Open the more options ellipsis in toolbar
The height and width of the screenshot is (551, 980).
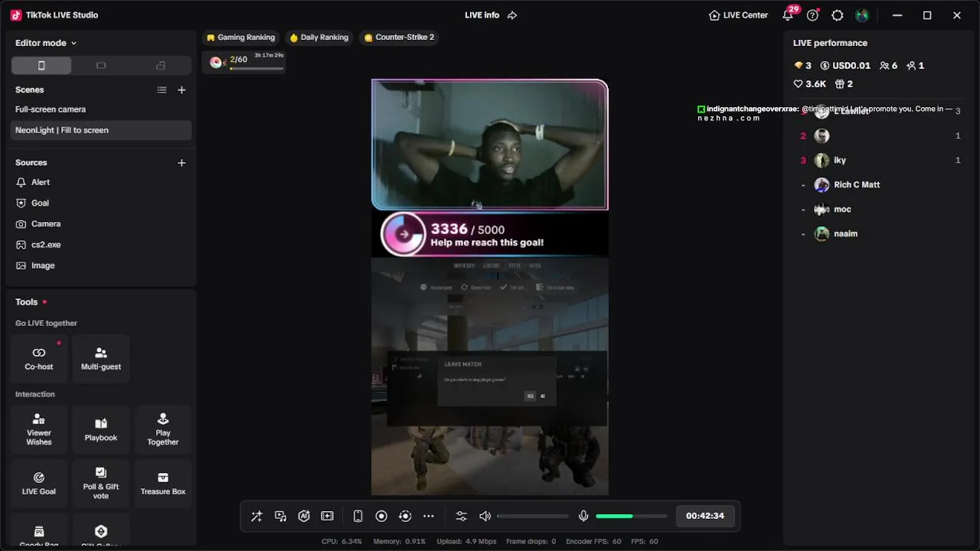pos(429,516)
